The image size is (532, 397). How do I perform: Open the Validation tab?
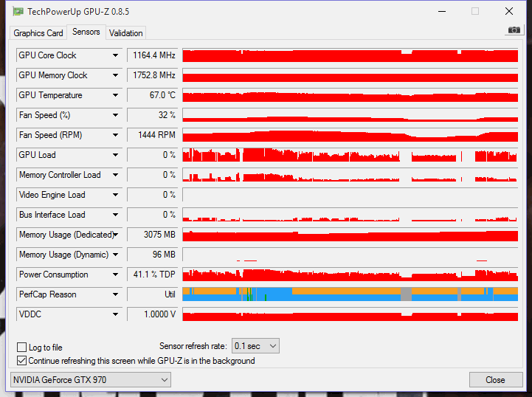[125, 33]
